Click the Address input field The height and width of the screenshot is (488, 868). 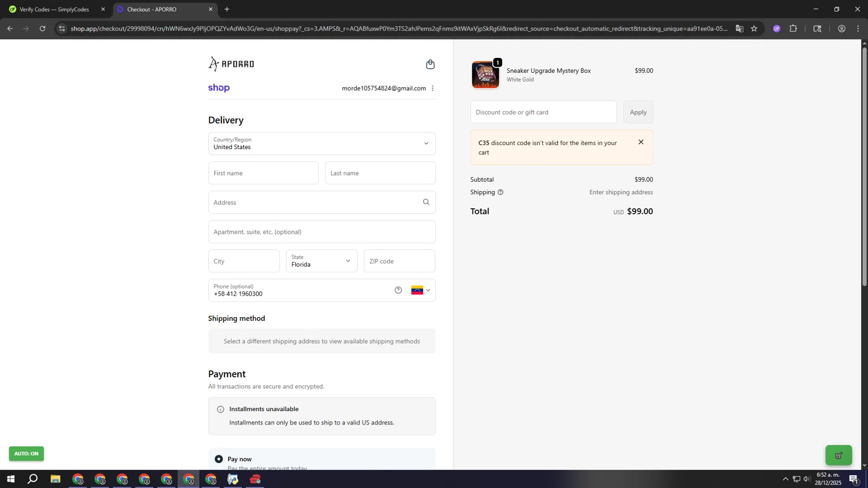322,202
